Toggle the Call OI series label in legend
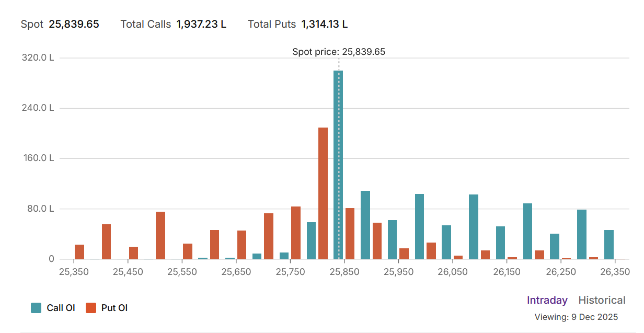The image size is (644, 333). 61,308
